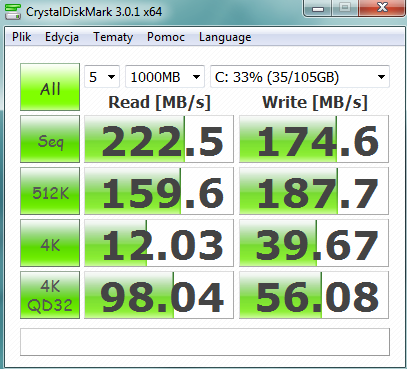Expand the drive C: selection dropdown
The image size is (407, 369).
(x=300, y=77)
